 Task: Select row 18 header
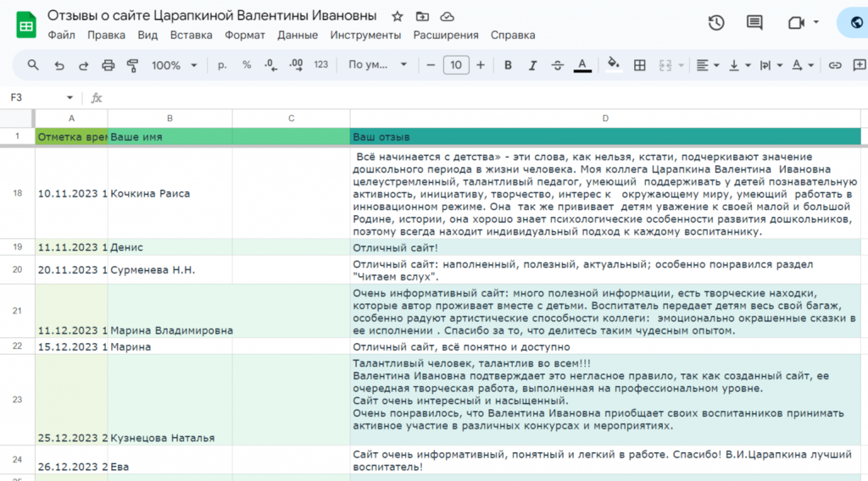coord(17,194)
